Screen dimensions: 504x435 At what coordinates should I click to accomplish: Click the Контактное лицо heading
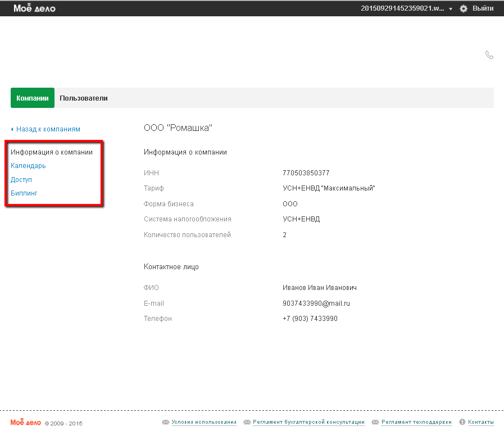pos(171,267)
